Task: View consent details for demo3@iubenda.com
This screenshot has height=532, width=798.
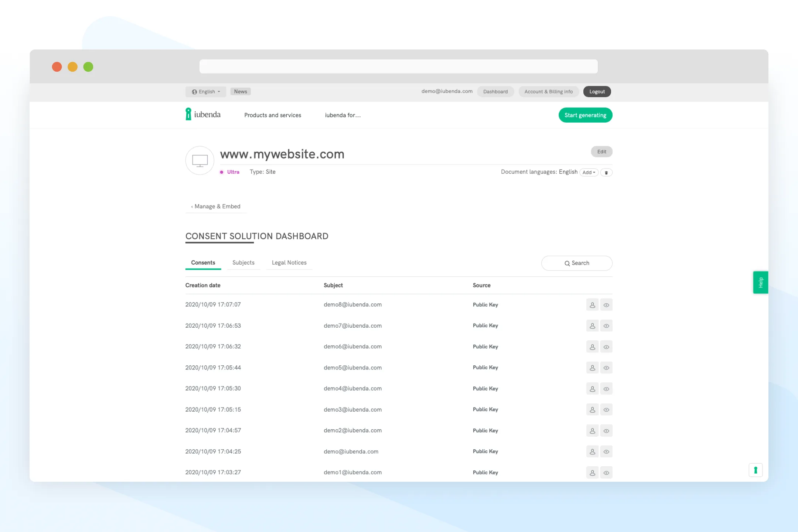Action: tap(606, 410)
